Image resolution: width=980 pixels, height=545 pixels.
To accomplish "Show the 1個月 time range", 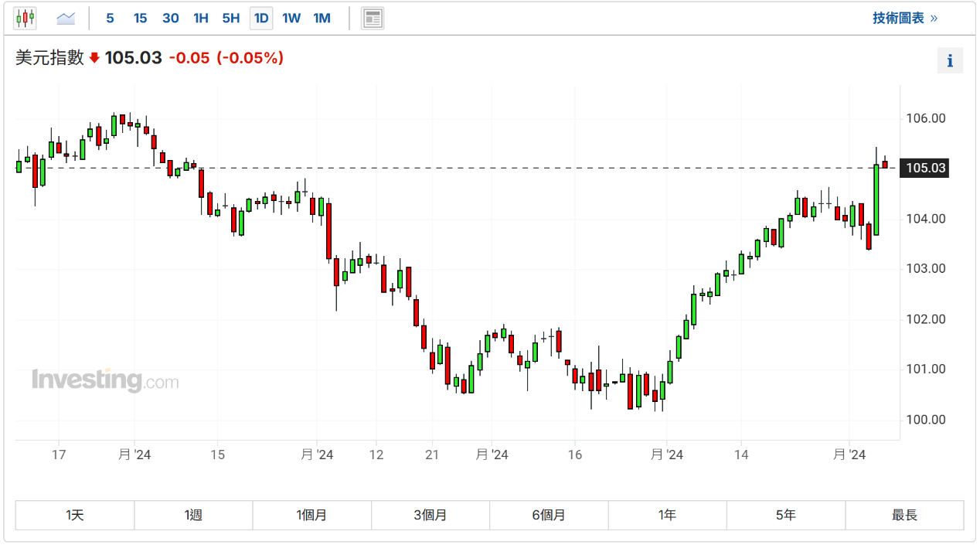I will tap(311, 515).
